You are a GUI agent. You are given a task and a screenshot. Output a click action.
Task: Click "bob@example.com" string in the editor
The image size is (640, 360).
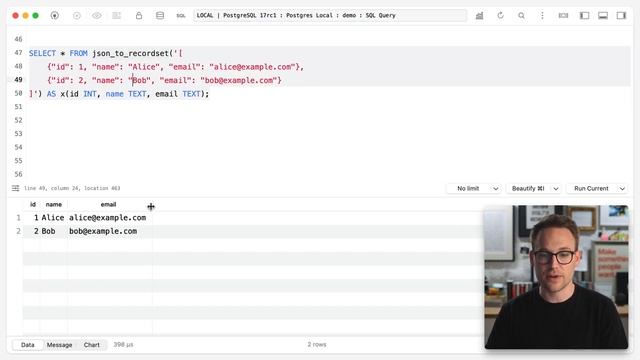(x=239, y=80)
